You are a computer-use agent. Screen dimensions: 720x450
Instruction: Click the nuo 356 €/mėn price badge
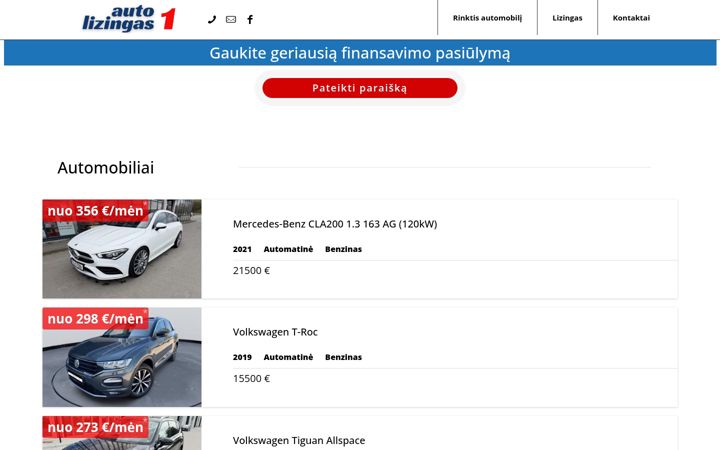click(96, 211)
